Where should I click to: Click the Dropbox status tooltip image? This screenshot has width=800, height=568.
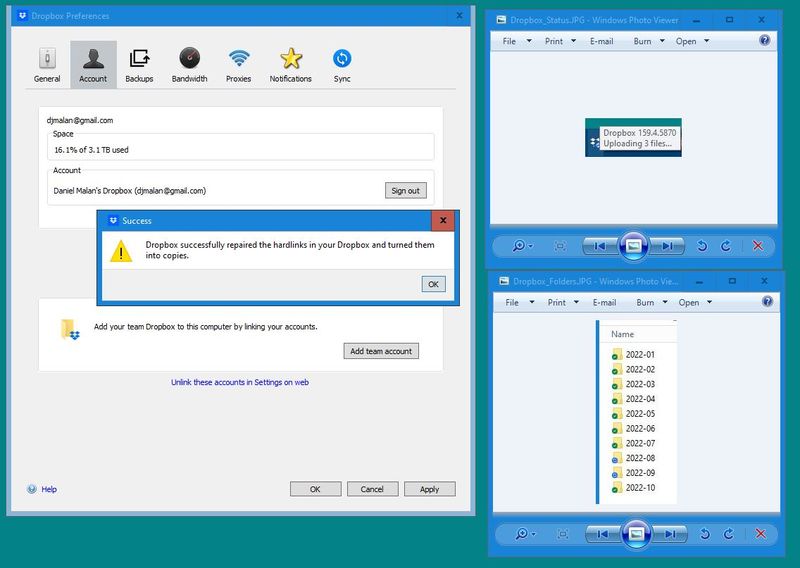pos(633,138)
